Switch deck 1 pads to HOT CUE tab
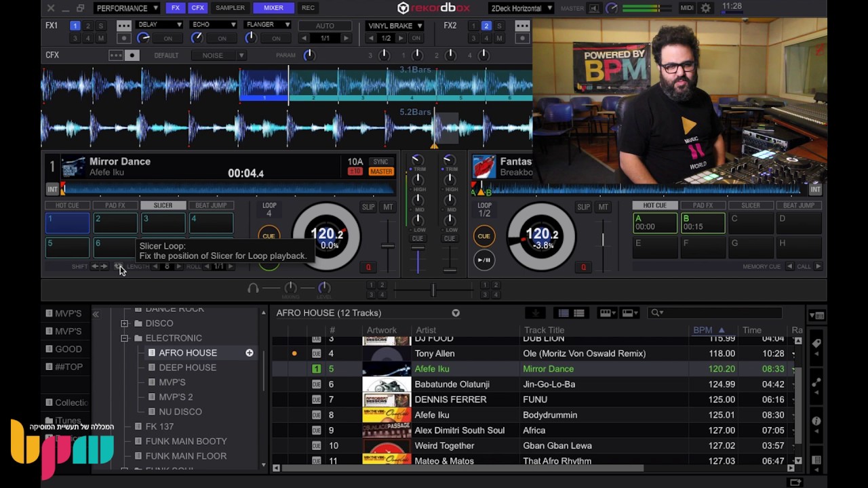The height and width of the screenshot is (488, 868). [x=67, y=205]
